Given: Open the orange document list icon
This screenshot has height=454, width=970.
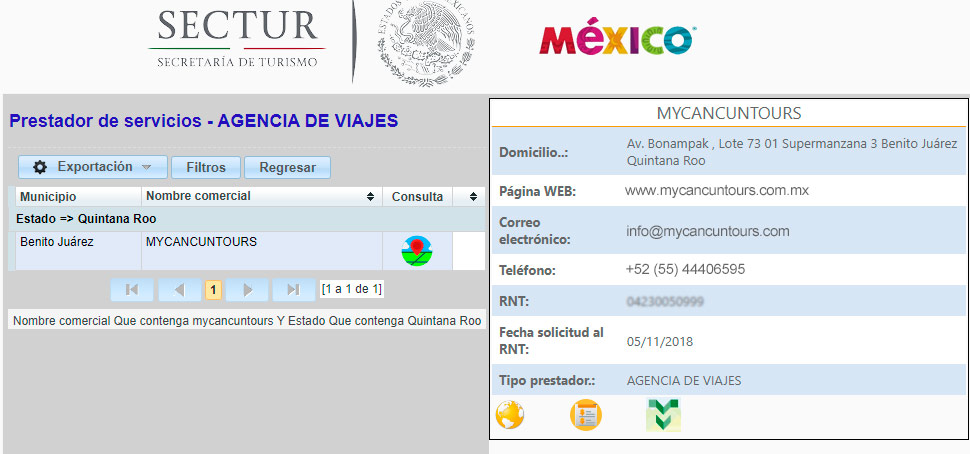Looking at the screenshot, I should coord(585,415).
